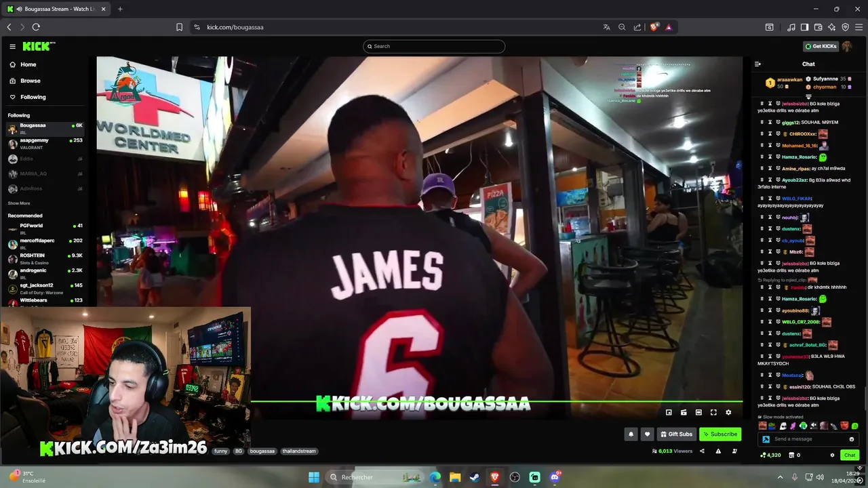868x488 pixels.
Task: Select the thailandstream tag
Action: click(299, 451)
